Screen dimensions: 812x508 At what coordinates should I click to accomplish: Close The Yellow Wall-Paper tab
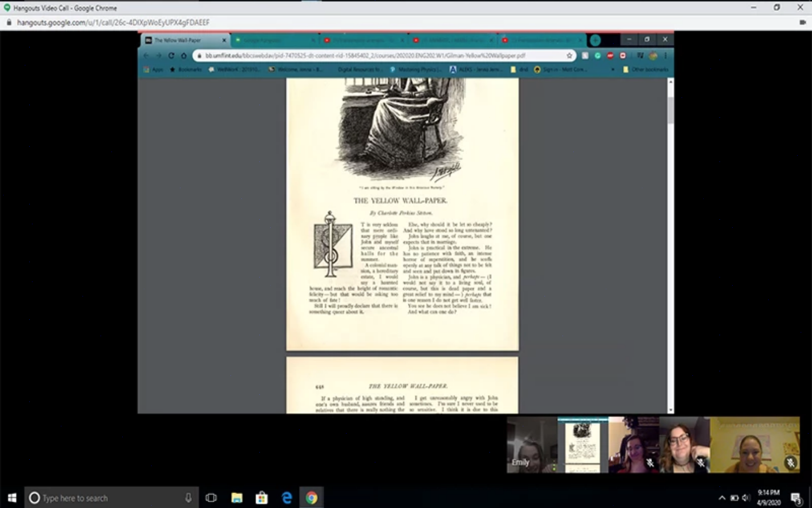pyautogui.click(x=224, y=40)
